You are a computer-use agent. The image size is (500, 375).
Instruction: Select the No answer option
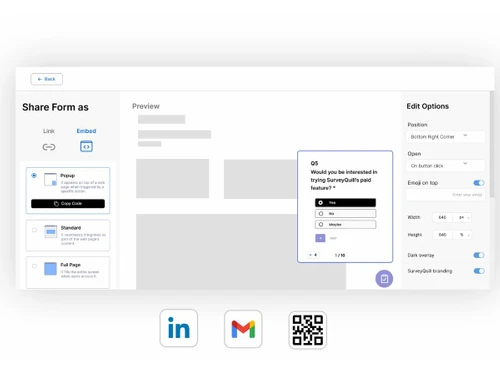click(345, 214)
